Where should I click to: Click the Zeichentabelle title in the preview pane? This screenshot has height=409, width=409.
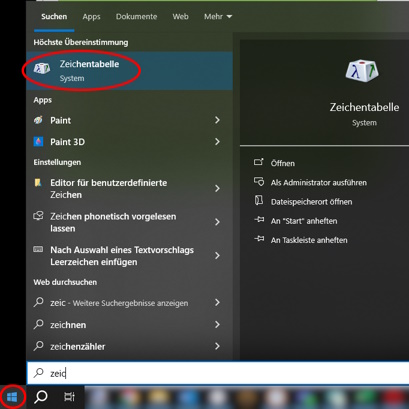click(x=364, y=107)
